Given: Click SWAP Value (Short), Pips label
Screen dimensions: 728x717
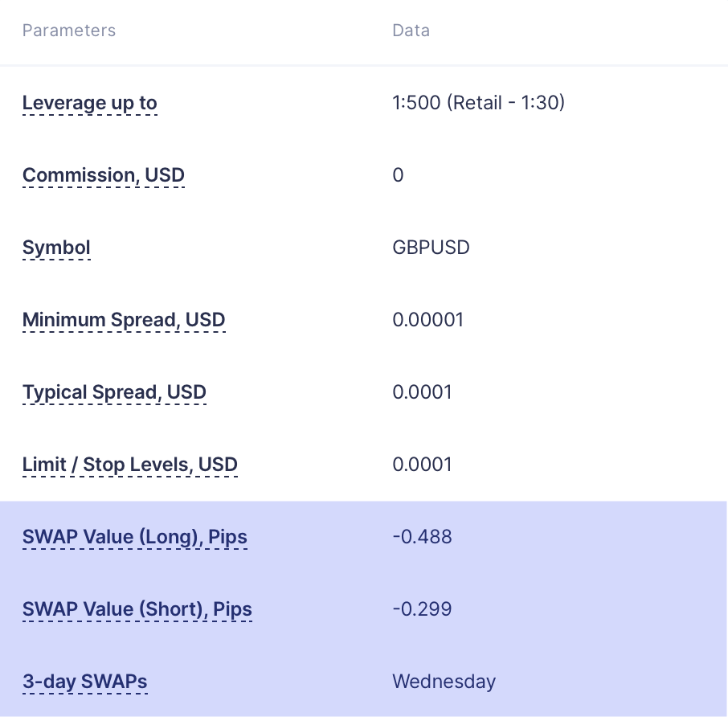Looking at the screenshot, I should click(137, 610).
